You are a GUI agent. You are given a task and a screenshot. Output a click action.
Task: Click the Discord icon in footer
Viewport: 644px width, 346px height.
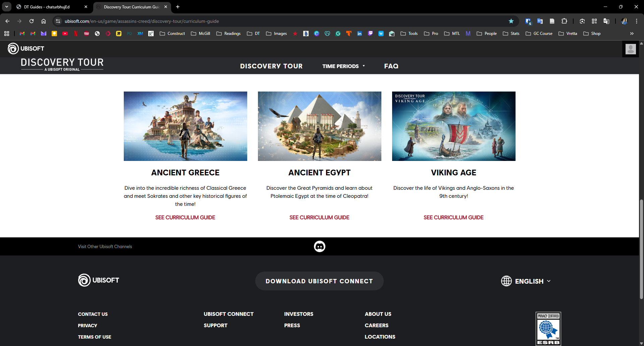(x=320, y=246)
